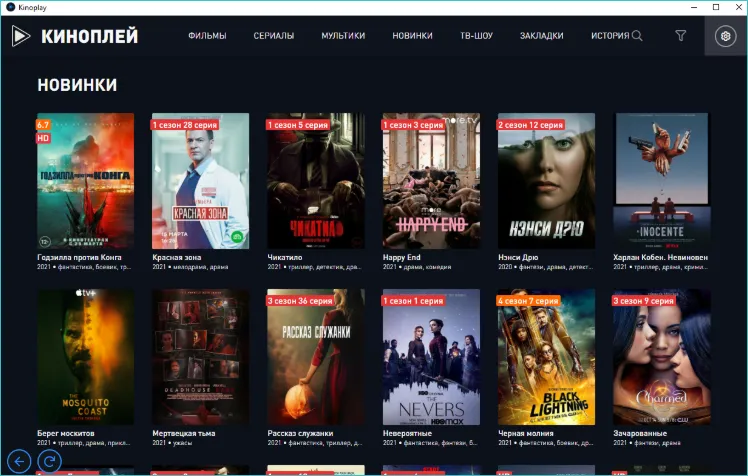
Task: Open the История history section
Action: [610, 36]
